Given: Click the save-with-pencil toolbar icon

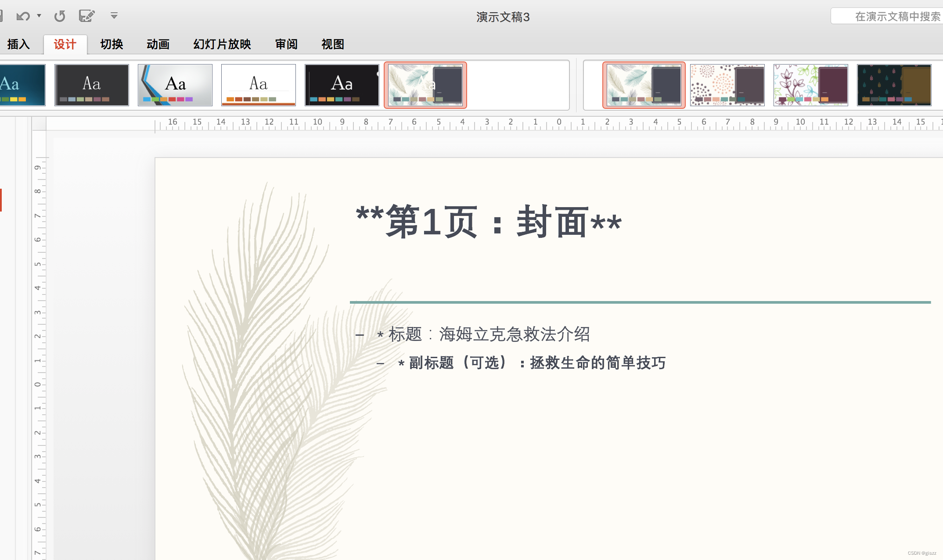Looking at the screenshot, I should coord(86,16).
